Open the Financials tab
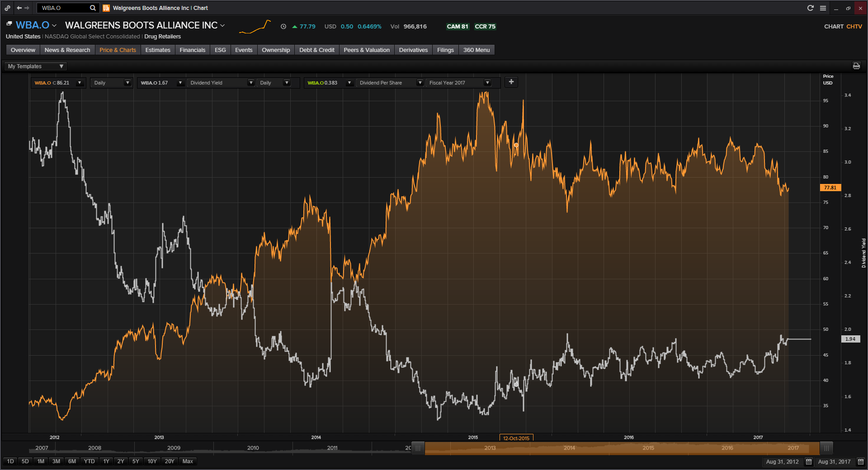Screen dimensions: 868x470 click(193, 50)
